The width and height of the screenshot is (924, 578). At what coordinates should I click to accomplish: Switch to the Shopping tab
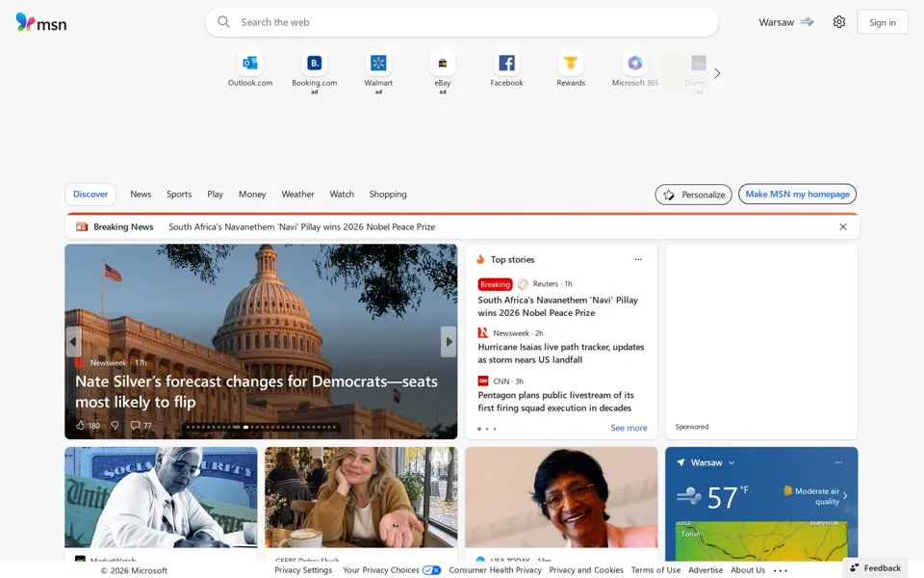point(388,194)
